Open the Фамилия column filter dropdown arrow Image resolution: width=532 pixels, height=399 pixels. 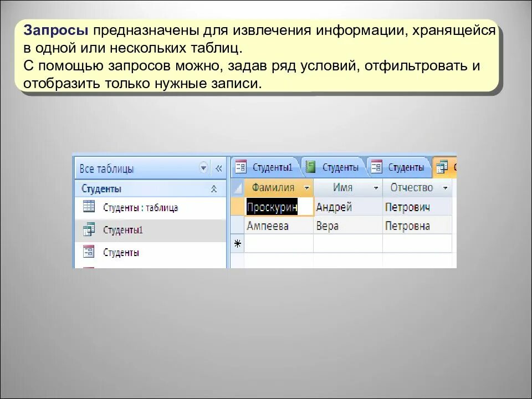point(306,188)
